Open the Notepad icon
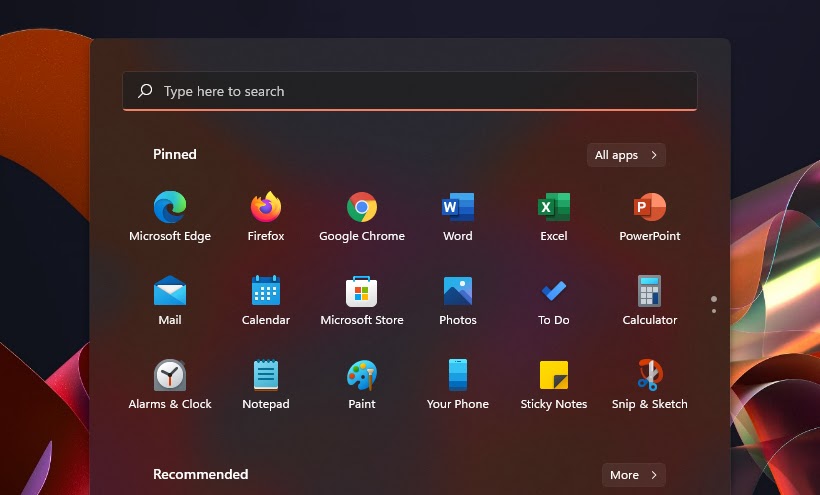 coord(266,375)
